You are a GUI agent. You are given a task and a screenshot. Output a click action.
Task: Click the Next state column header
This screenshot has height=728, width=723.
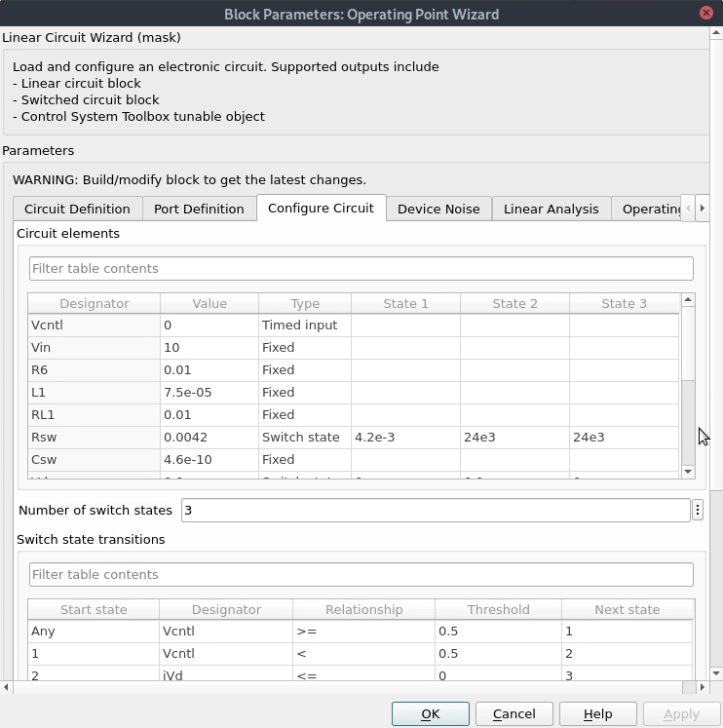[x=628, y=610]
